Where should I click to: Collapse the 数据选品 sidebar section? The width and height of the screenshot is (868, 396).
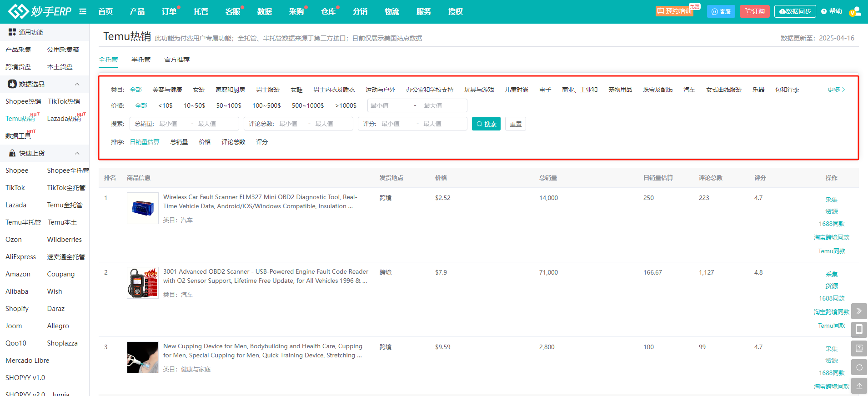77,84
